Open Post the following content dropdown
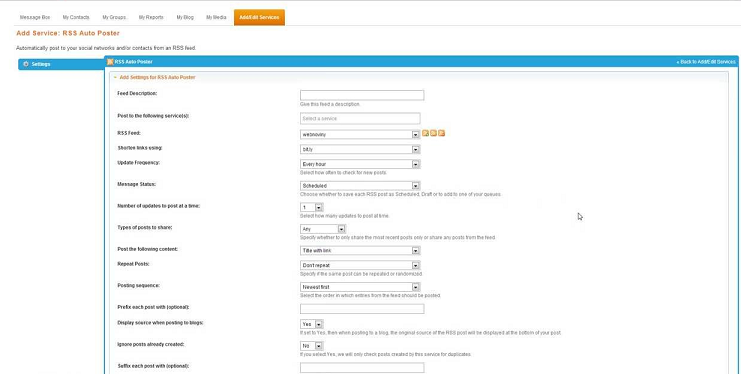The height and width of the screenshot is (374, 741). pos(360,251)
